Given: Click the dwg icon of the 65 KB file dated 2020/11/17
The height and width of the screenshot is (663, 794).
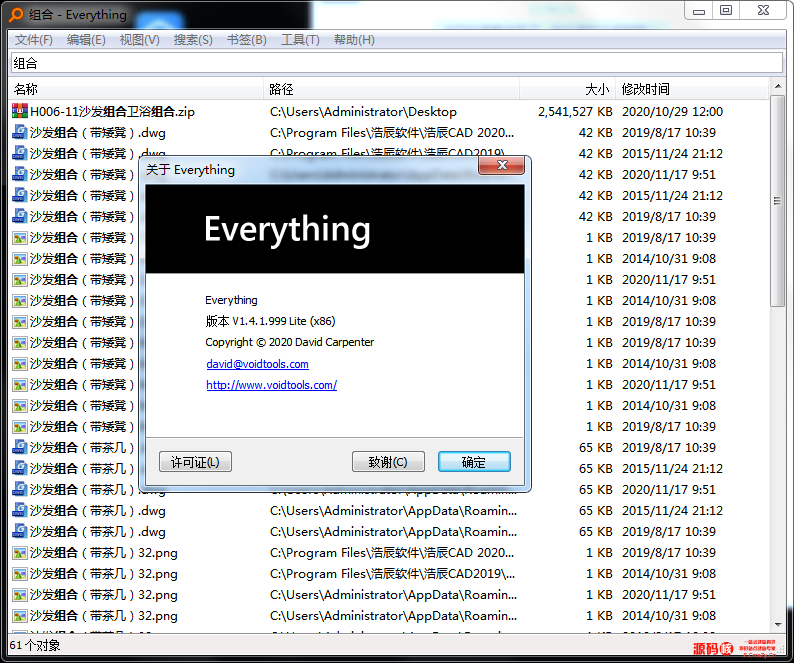Looking at the screenshot, I should click(20, 490).
